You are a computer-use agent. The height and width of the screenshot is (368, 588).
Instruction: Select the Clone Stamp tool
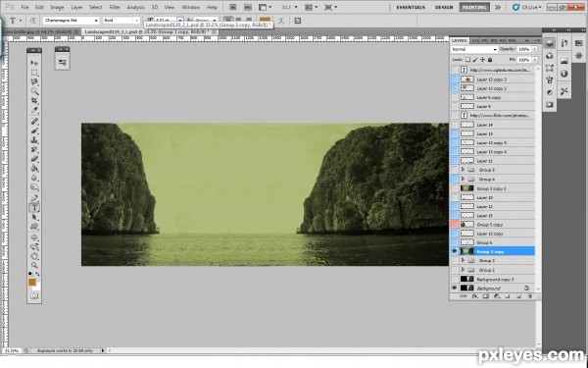pyautogui.click(x=34, y=139)
